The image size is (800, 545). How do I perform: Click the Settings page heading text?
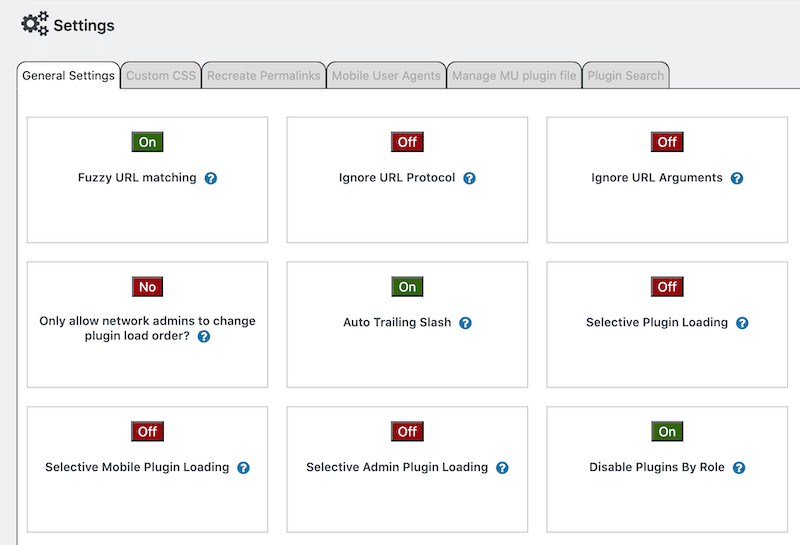coord(84,26)
